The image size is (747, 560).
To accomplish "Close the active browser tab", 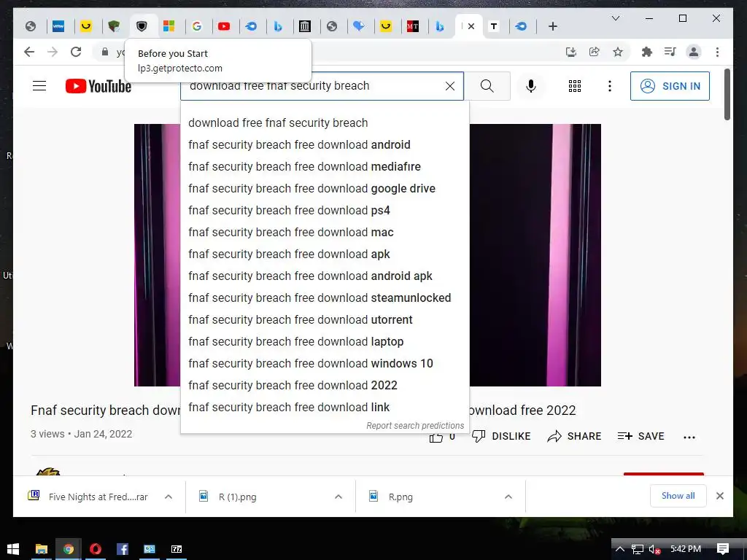I will pos(471,26).
